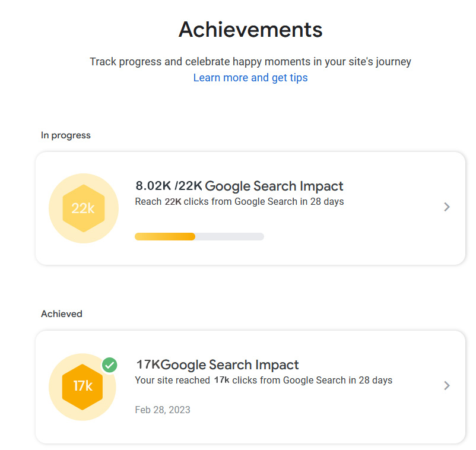Open details arrow for 22K in-progress achievement

click(x=447, y=207)
